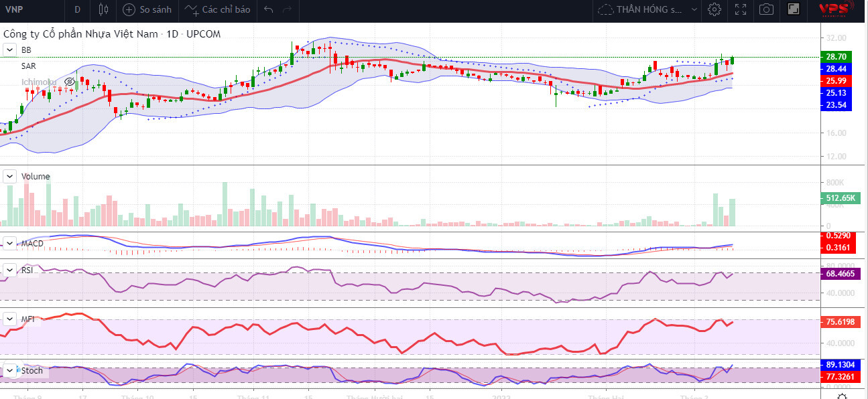The height and width of the screenshot is (399, 868).
Task: Select the MFI indicator label
Action: (27, 319)
